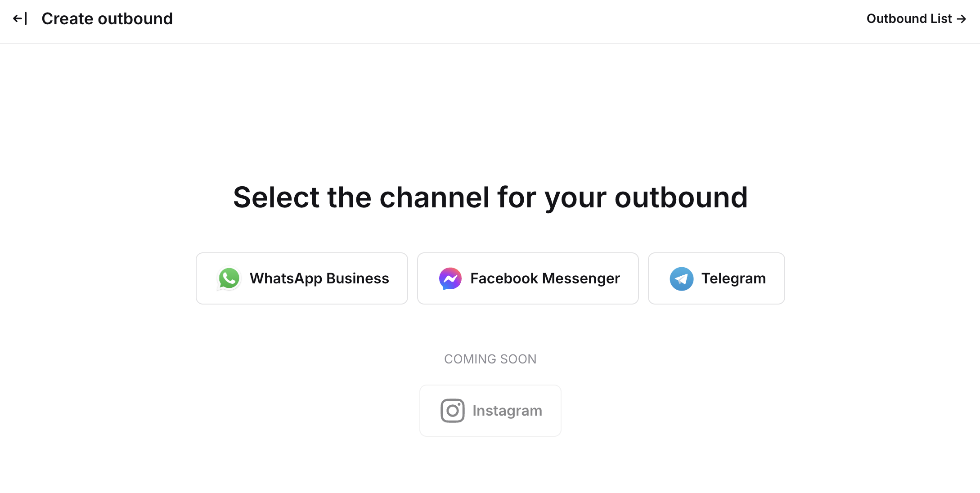Click the COMING SOON section label

pos(490,359)
